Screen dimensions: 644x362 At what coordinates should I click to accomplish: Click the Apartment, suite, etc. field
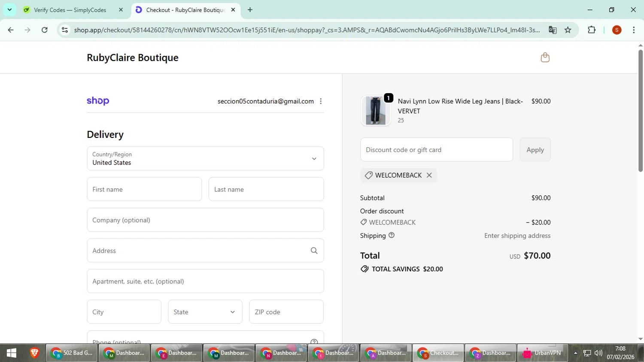tap(205, 281)
